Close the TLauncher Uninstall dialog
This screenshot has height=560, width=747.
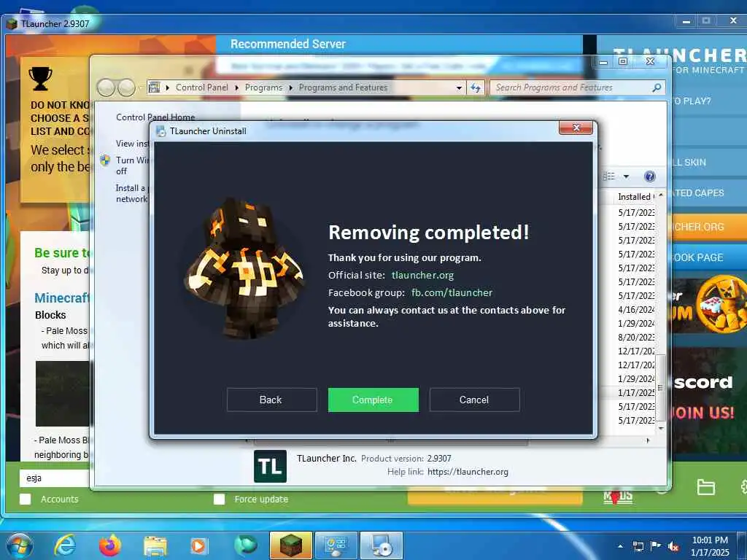click(x=576, y=128)
